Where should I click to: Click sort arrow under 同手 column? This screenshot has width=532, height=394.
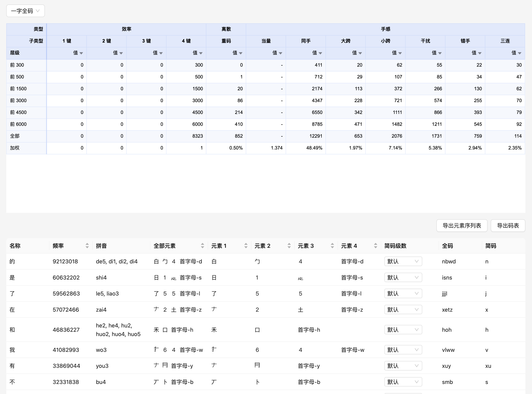[320, 53]
